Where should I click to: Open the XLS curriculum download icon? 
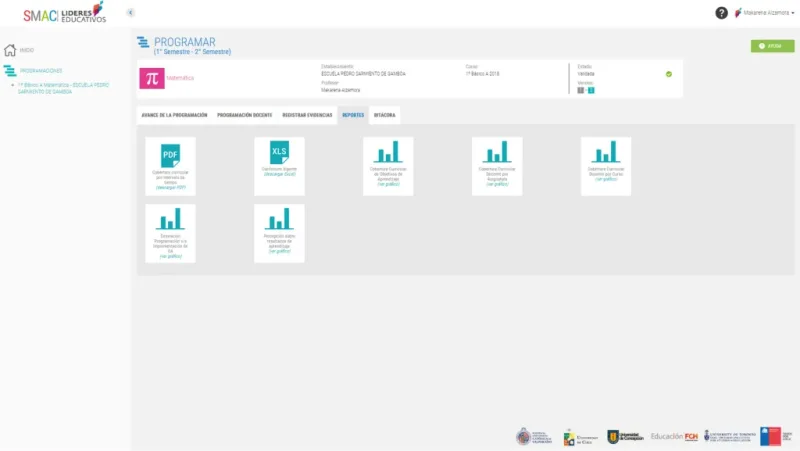click(x=279, y=152)
